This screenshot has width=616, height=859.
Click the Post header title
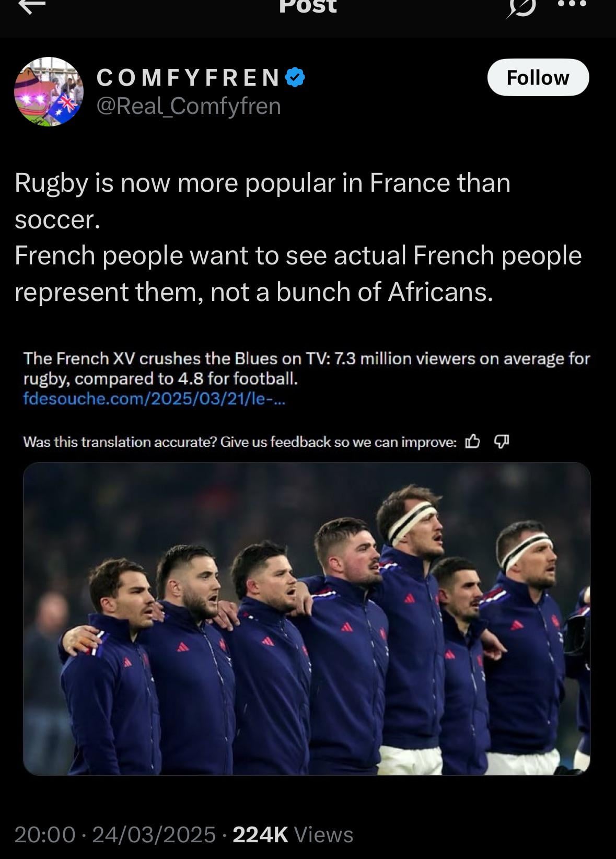click(x=308, y=6)
